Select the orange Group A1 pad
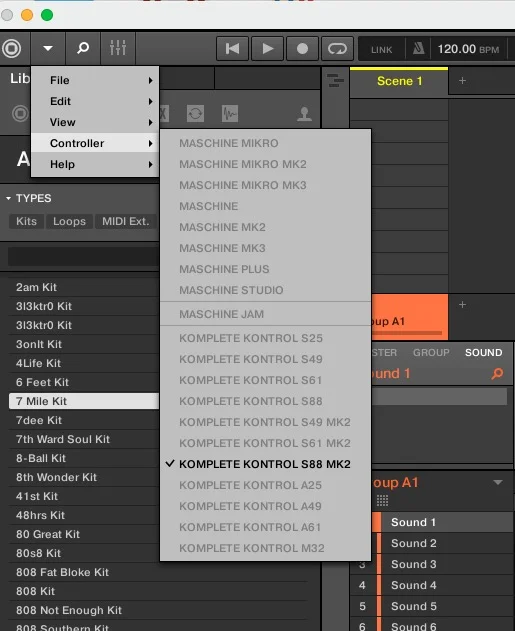Screen dimensions: 515x631 click(x=409, y=317)
